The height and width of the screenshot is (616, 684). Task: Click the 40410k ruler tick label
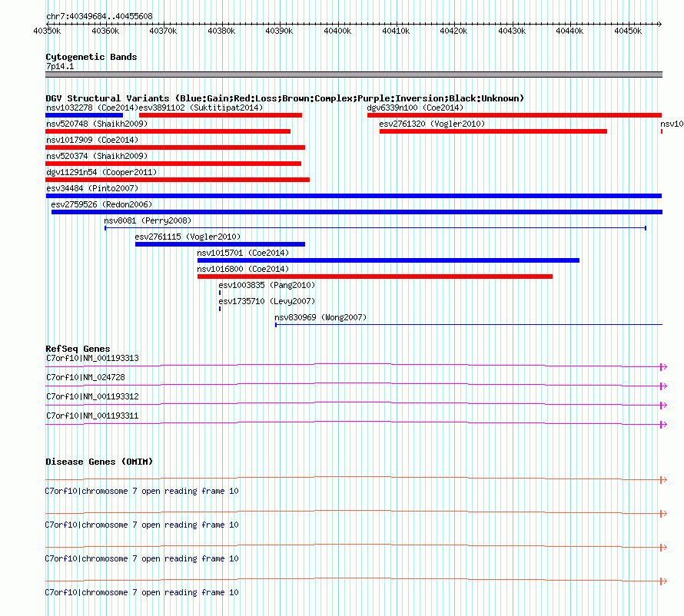point(396,31)
